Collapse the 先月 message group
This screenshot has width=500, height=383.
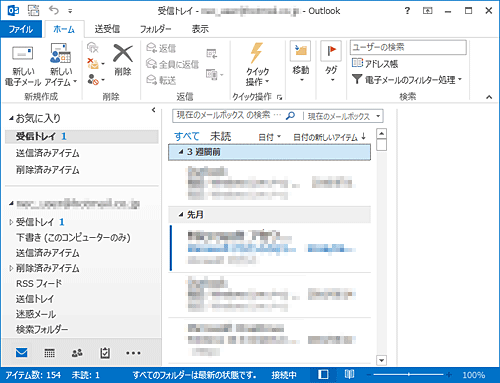[181, 215]
